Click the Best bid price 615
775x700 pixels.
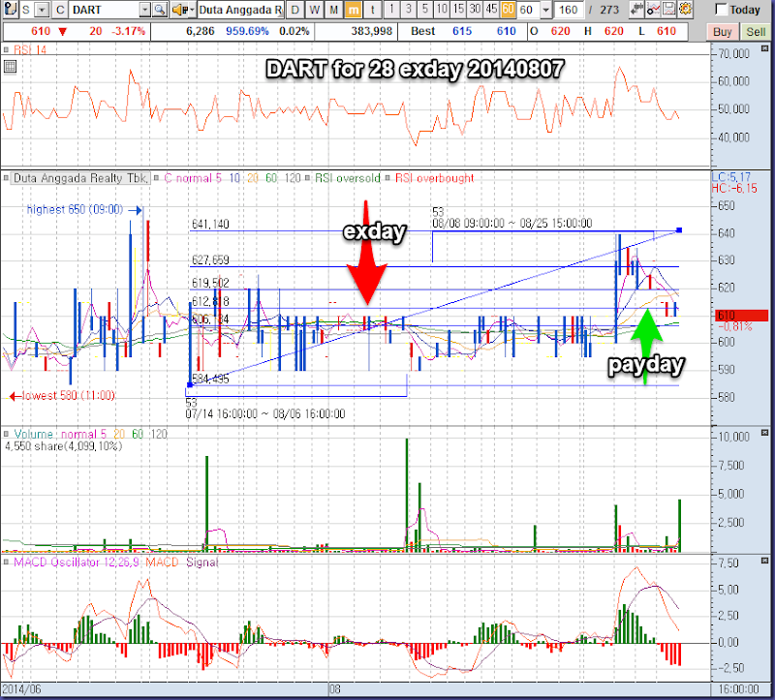[x=462, y=31]
